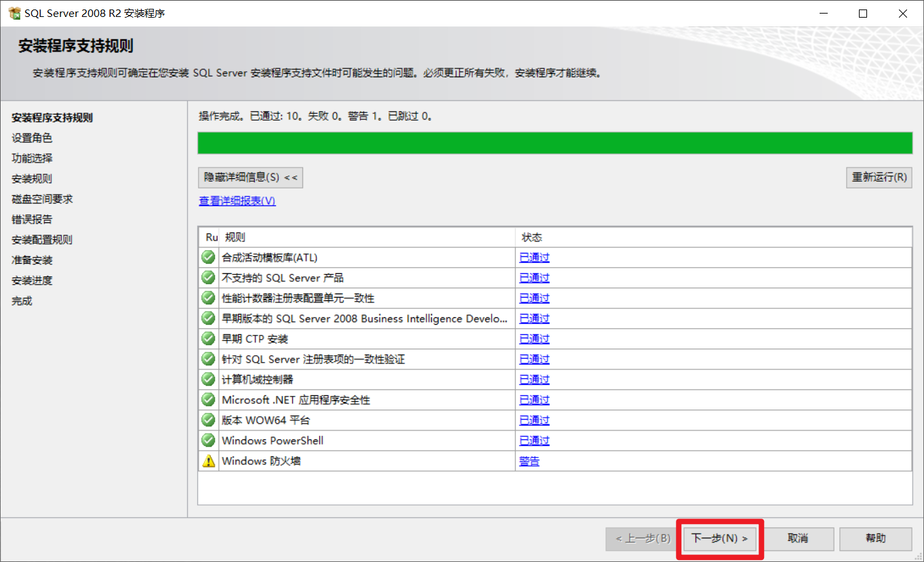924x562 pixels.
Task: Click 重新运行(R) to rerun the checks
Action: 879,178
